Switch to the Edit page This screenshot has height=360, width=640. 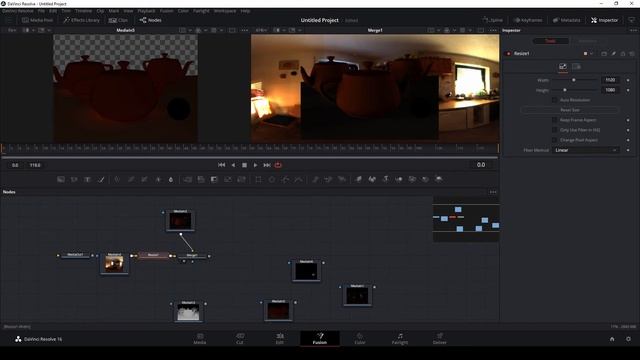point(280,338)
